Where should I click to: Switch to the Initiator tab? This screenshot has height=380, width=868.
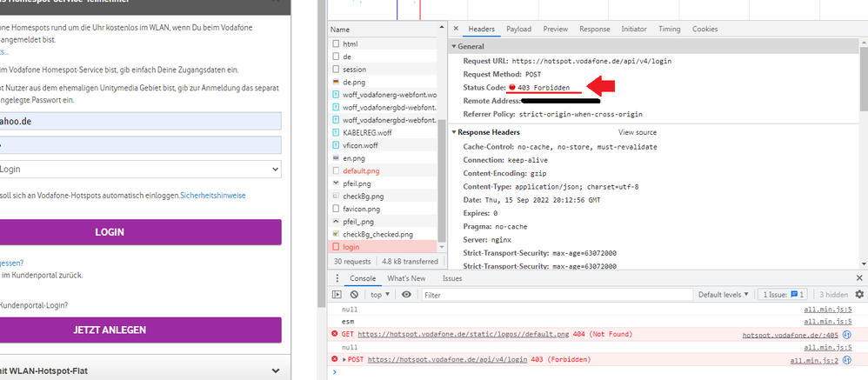coord(634,29)
